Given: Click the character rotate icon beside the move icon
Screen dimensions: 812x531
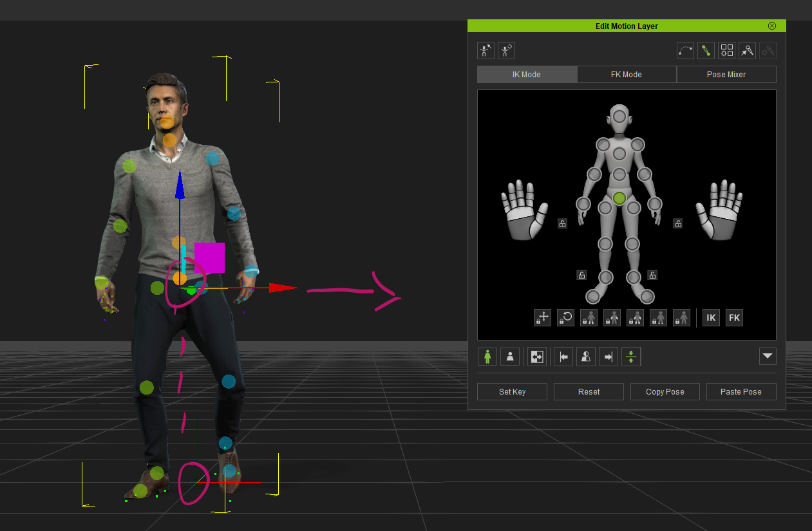Looking at the screenshot, I should point(506,51).
